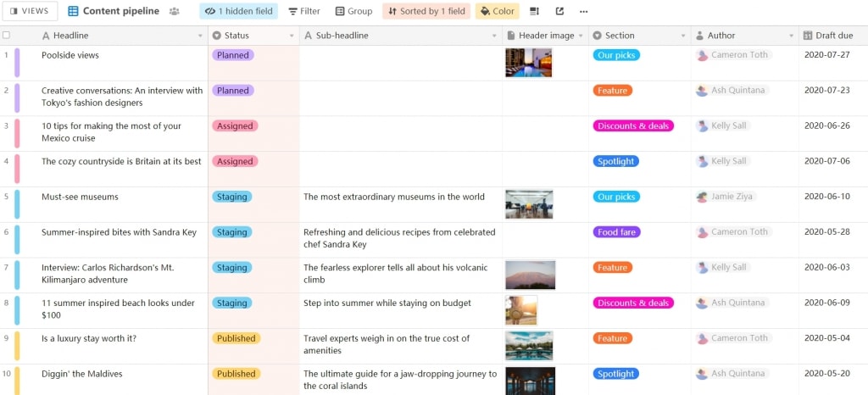
Task: Click the Food fare section tag
Action: click(x=618, y=232)
